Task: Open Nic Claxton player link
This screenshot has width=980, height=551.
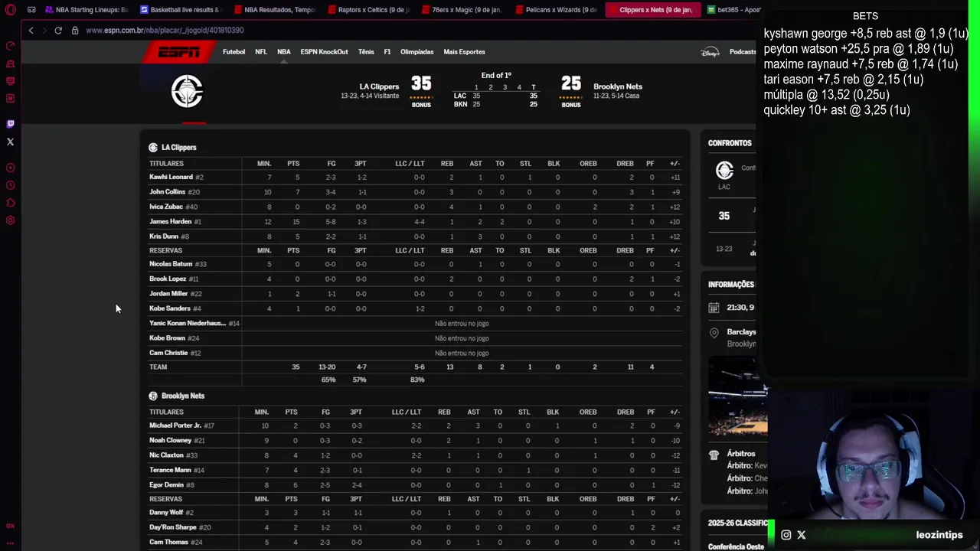Action: (167, 455)
